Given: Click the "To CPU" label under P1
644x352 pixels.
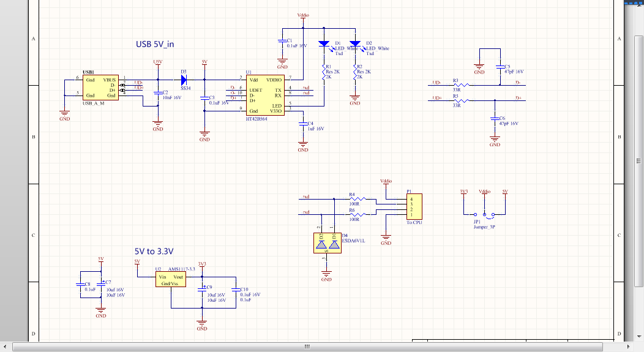Looking at the screenshot, I should coord(414,222).
